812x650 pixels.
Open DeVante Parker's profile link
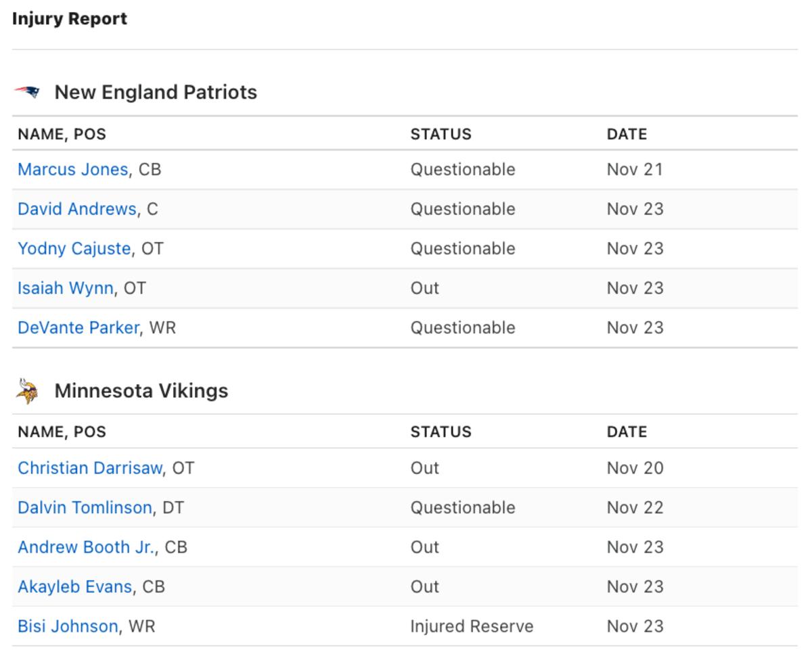pos(78,328)
